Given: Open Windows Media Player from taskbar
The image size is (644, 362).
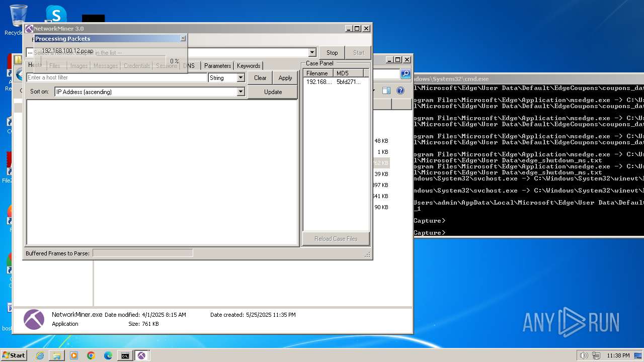Looking at the screenshot, I should [74, 355].
